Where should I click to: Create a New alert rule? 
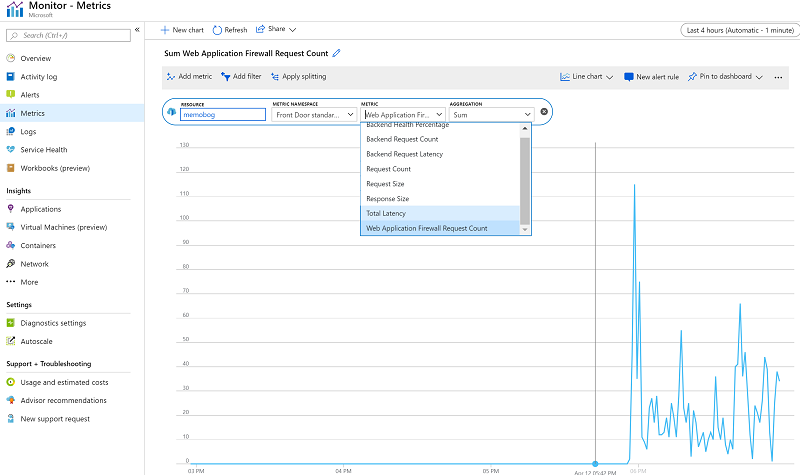(651, 77)
